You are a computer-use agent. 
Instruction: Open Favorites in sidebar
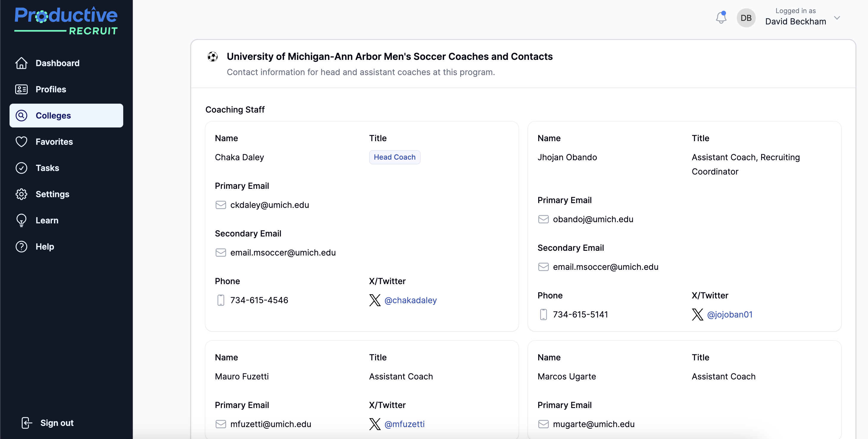coord(66,141)
